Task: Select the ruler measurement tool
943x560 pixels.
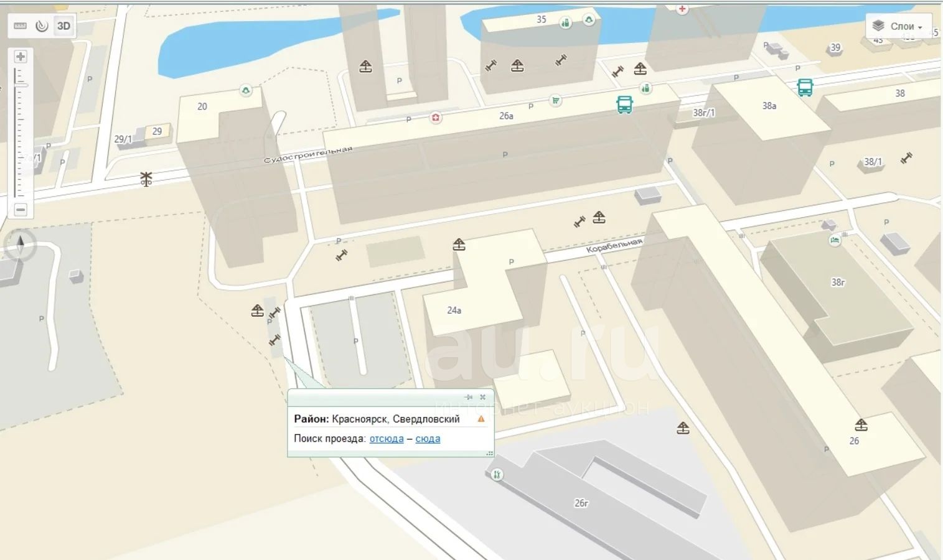Action: 21,26
